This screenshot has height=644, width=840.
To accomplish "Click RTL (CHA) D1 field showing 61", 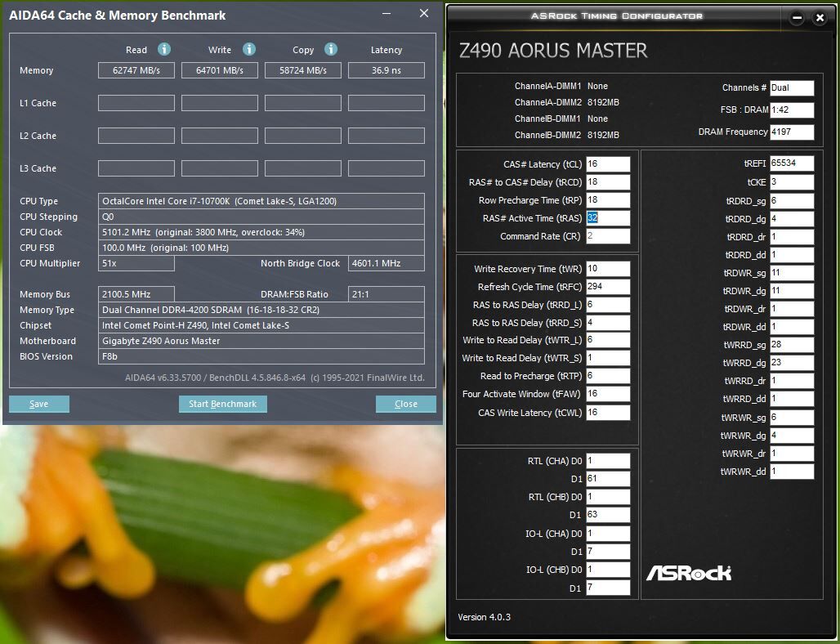I will [x=608, y=478].
